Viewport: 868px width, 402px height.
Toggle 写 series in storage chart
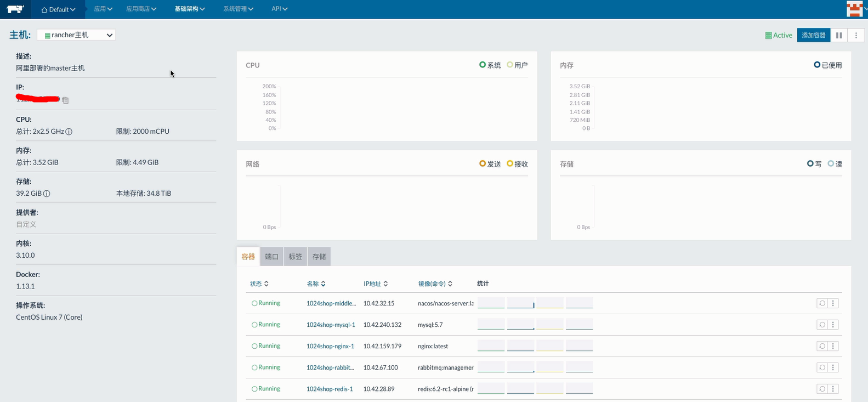click(x=814, y=164)
